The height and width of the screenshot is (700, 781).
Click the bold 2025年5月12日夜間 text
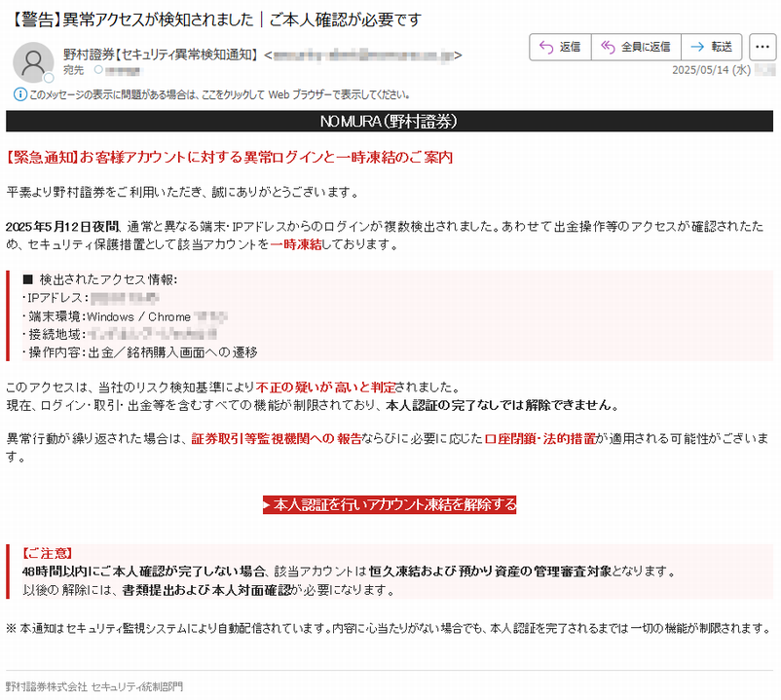pos(62,227)
